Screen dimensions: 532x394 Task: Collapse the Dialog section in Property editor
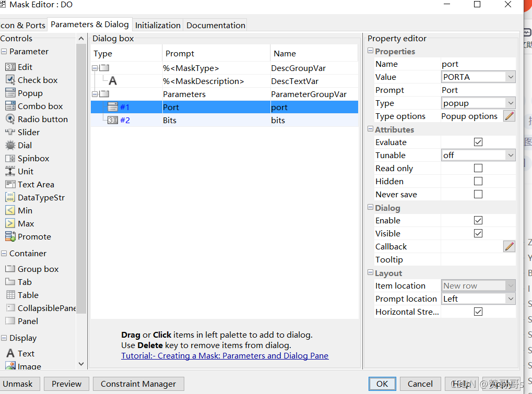(x=371, y=208)
